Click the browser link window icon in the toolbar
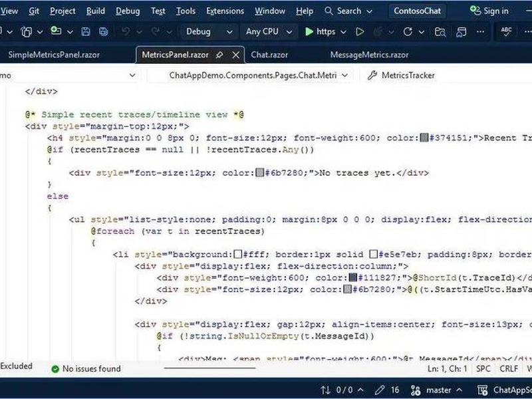This screenshot has width=532, height=399. (461, 32)
